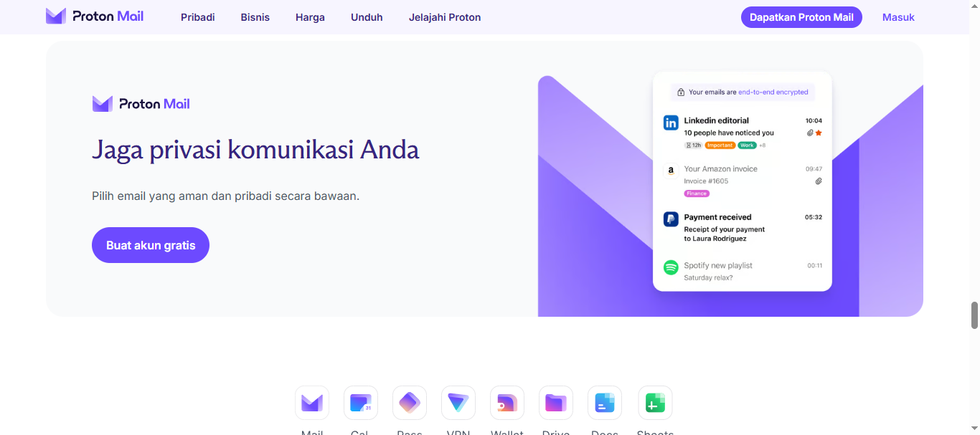Click the page vertical scrollbar thumb
Viewport: 980px width, 435px height.
point(974,315)
